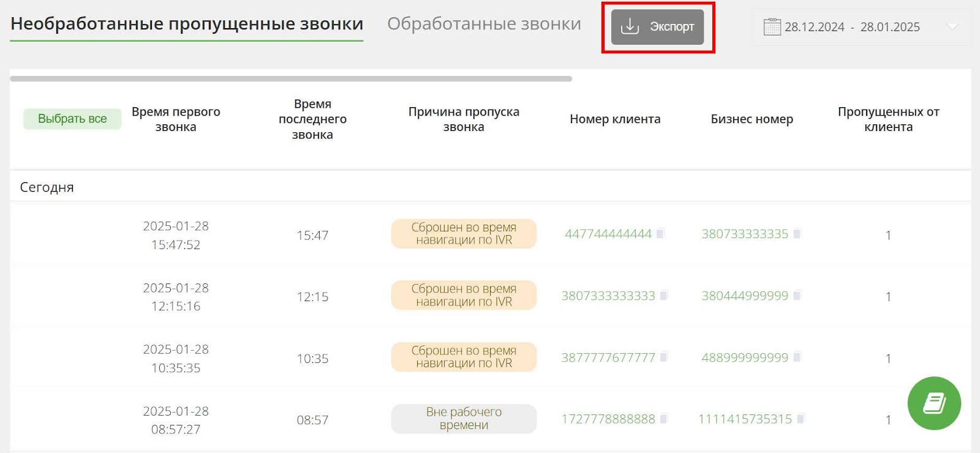Click the Вне рабочего времени badge
Viewport: 980px width, 453px height.
click(464, 419)
